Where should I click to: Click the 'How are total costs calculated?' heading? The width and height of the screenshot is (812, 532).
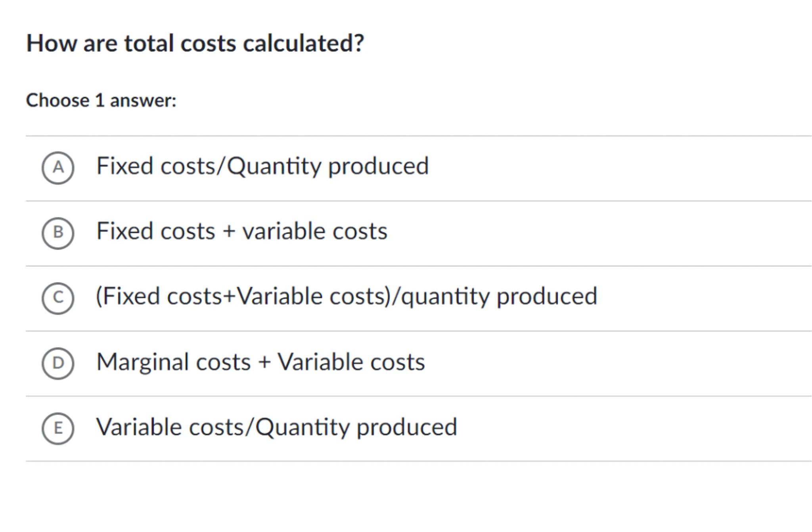(195, 43)
